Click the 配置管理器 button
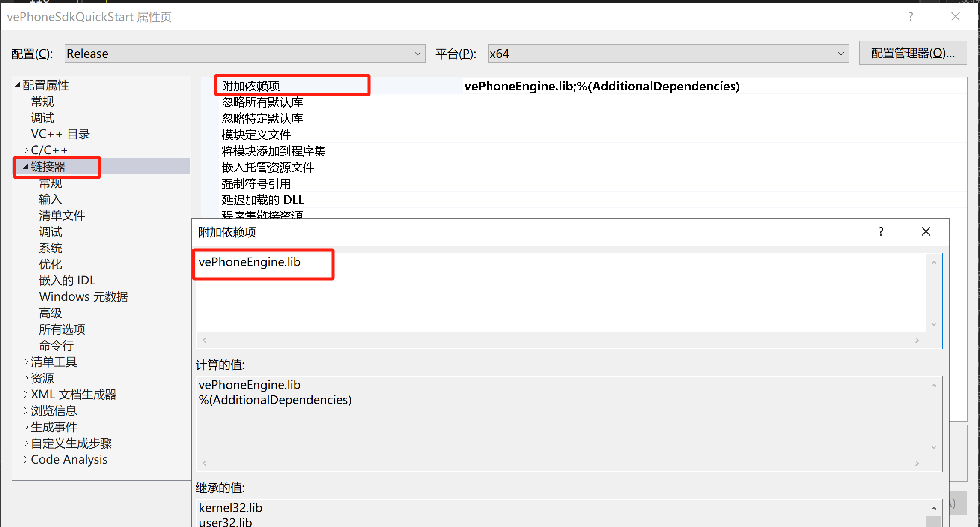980x527 pixels. click(912, 53)
